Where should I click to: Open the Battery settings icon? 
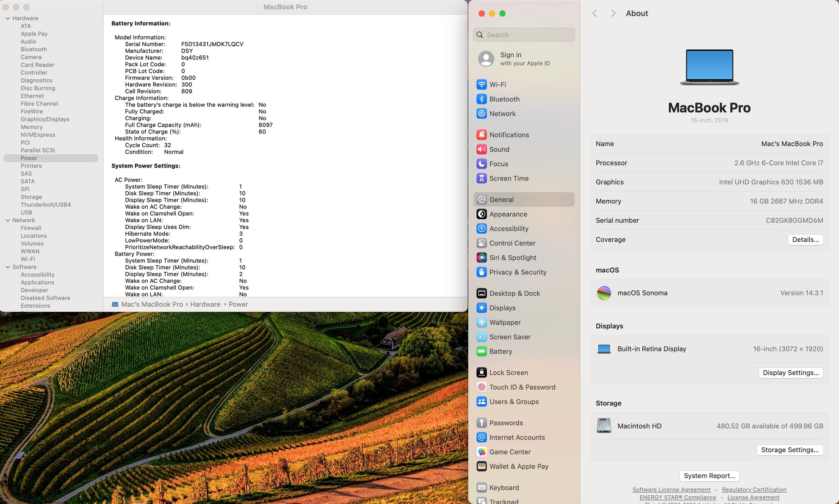click(482, 352)
